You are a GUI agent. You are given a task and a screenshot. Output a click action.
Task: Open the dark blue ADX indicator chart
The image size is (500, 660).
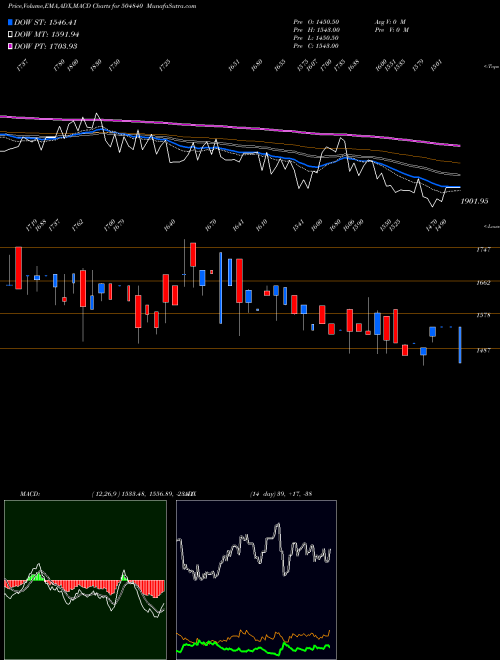tap(256, 580)
